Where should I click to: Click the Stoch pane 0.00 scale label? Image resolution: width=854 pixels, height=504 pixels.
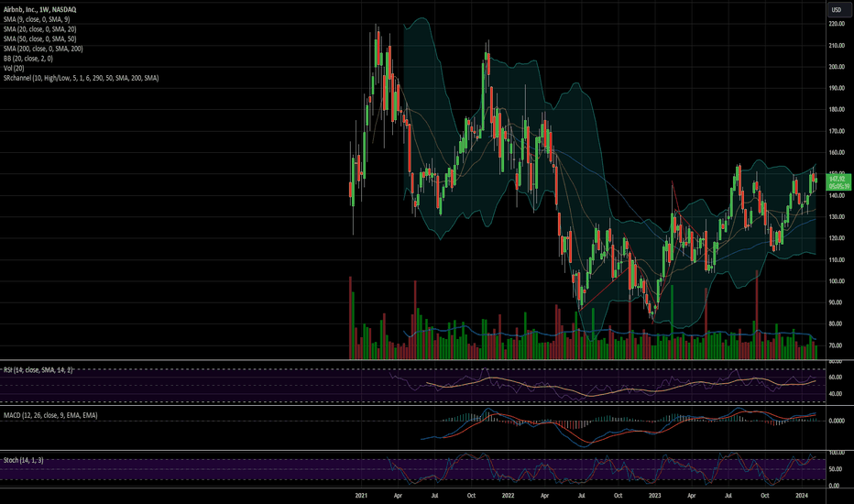tap(836, 486)
